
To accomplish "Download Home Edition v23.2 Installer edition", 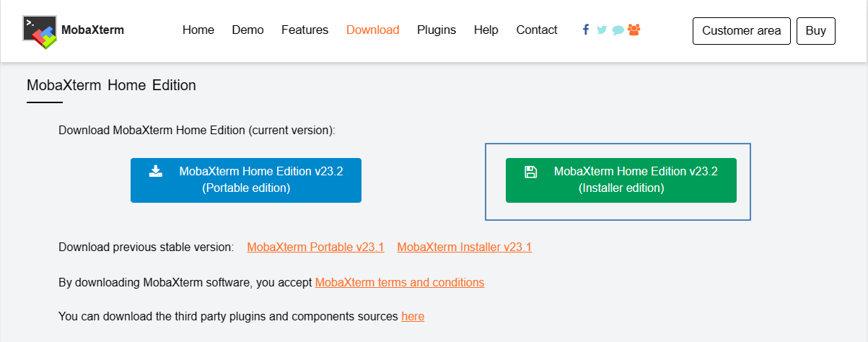I will point(621,180).
